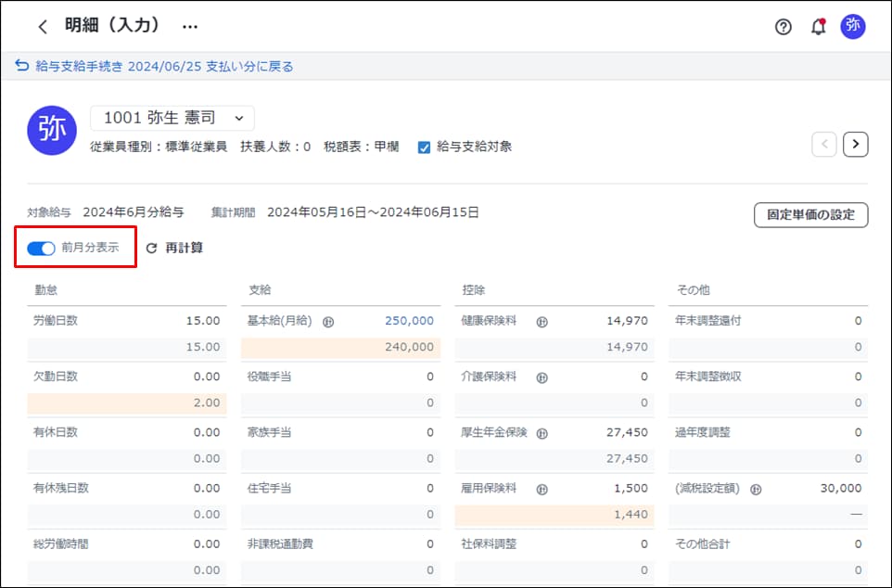Open the help question mark icon
The image size is (892, 588).
tap(784, 27)
